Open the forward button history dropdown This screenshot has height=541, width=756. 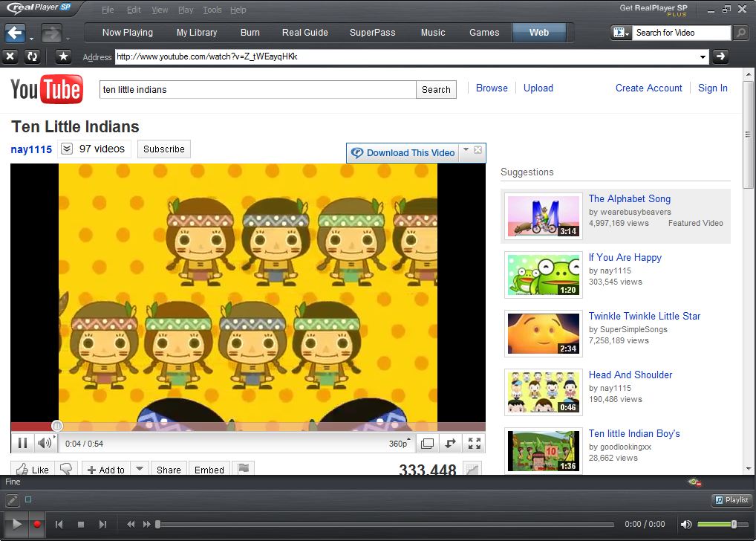(x=68, y=39)
